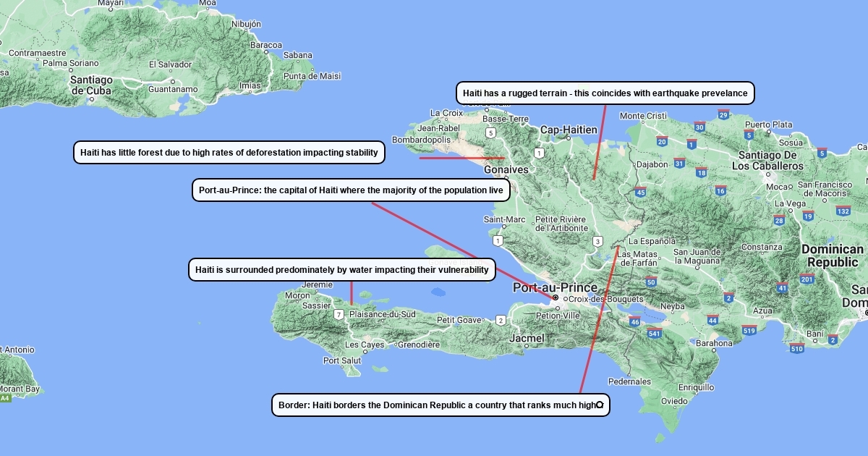The width and height of the screenshot is (868, 456).
Task: Click the Border Dominican Republic annotation box
Action: 441,405
